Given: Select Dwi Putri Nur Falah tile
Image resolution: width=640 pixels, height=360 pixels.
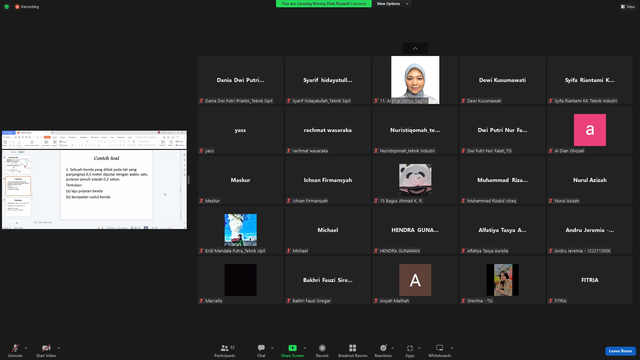Looking at the screenshot, I should point(502,130).
